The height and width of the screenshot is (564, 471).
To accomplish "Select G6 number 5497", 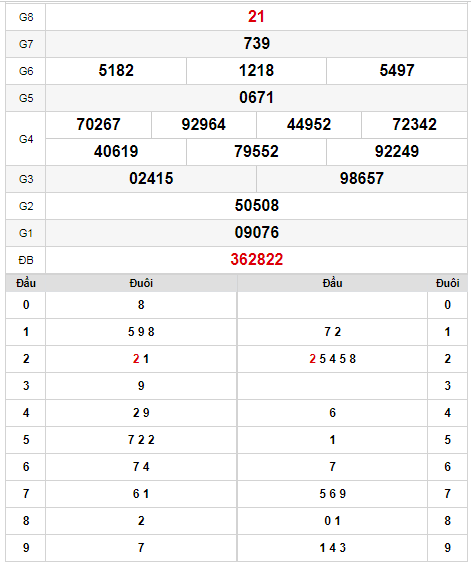I will [x=397, y=70].
